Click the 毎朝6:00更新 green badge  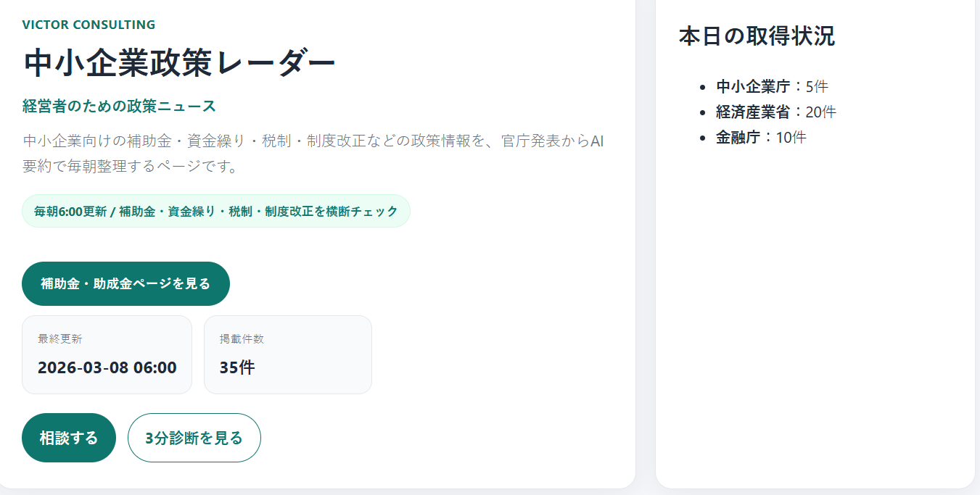click(215, 211)
